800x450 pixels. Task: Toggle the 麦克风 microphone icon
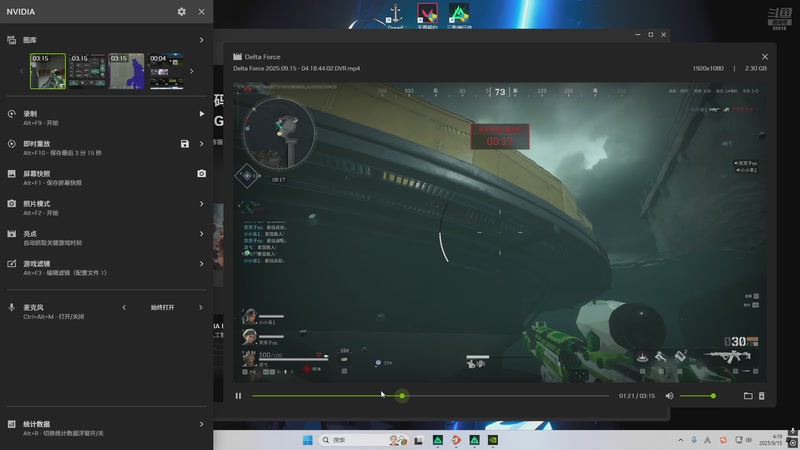point(11,307)
